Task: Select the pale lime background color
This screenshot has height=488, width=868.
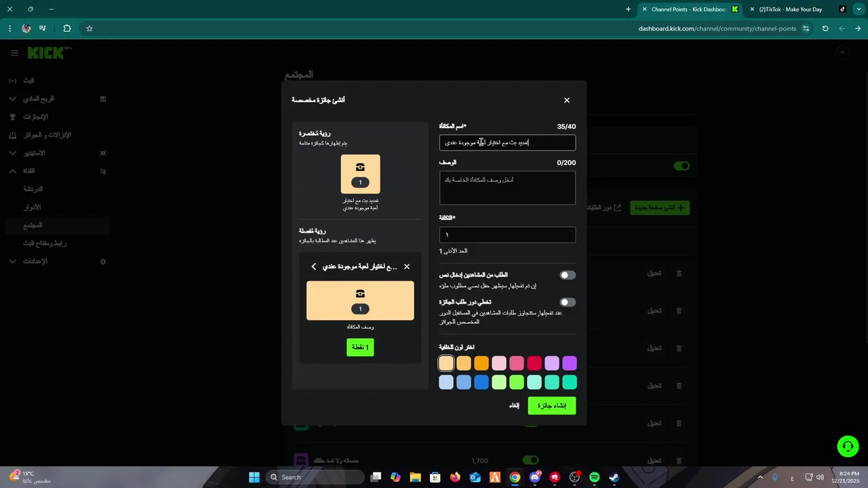Action: point(499,382)
